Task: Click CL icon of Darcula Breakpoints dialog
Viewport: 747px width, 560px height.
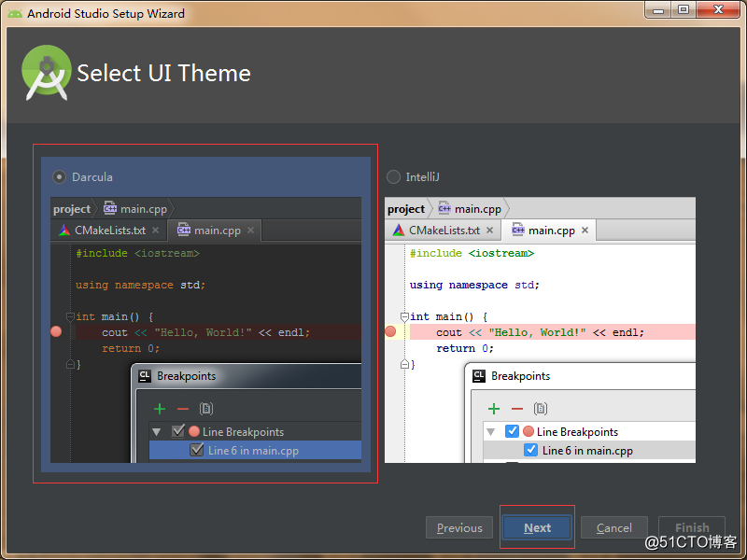Action: click(145, 376)
